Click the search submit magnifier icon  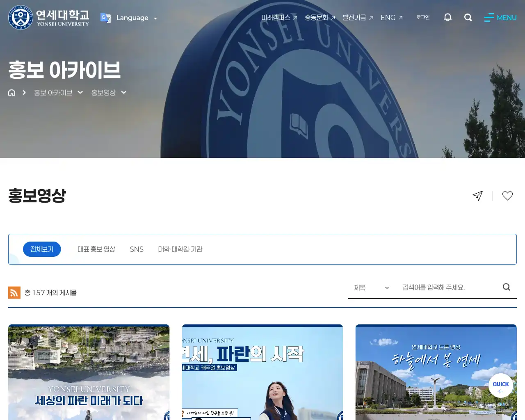[x=507, y=287]
